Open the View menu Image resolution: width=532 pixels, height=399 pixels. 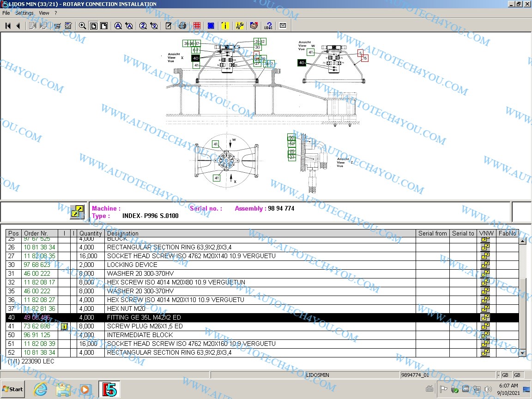(44, 13)
